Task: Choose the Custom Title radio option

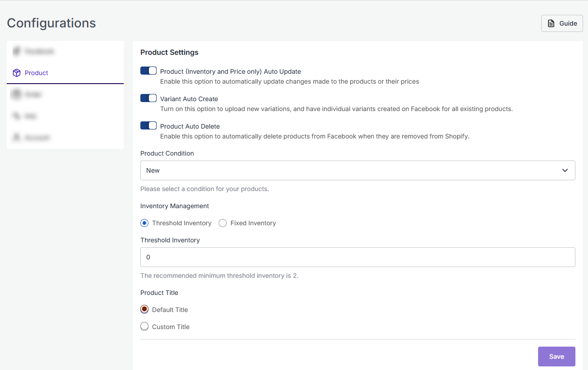Action: pyautogui.click(x=144, y=326)
